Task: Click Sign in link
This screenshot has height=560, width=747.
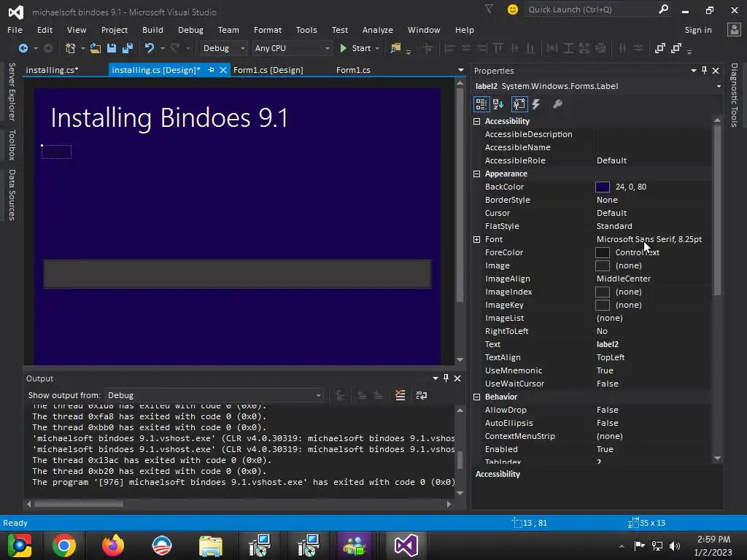Action: (698, 29)
